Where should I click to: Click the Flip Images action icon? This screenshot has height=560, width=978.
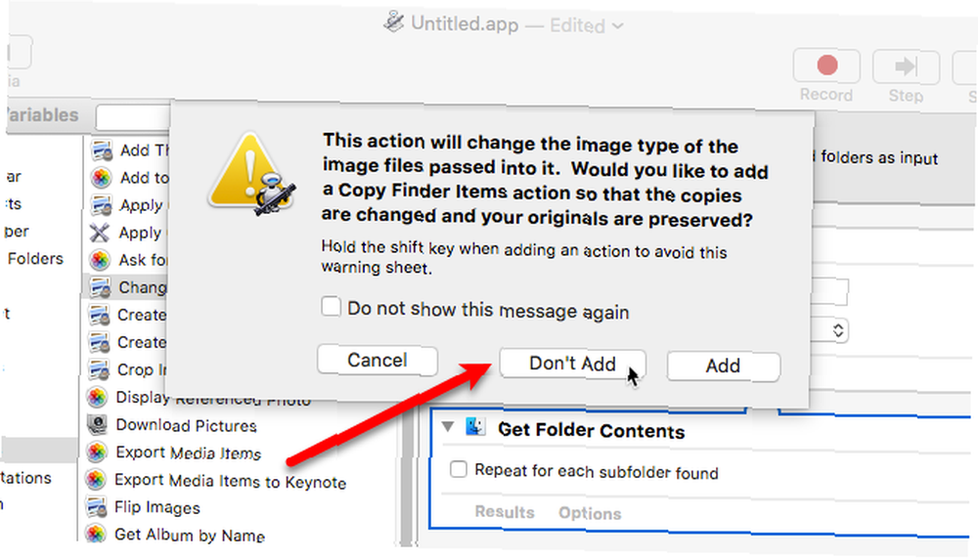pyautogui.click(x=97, y=507)
